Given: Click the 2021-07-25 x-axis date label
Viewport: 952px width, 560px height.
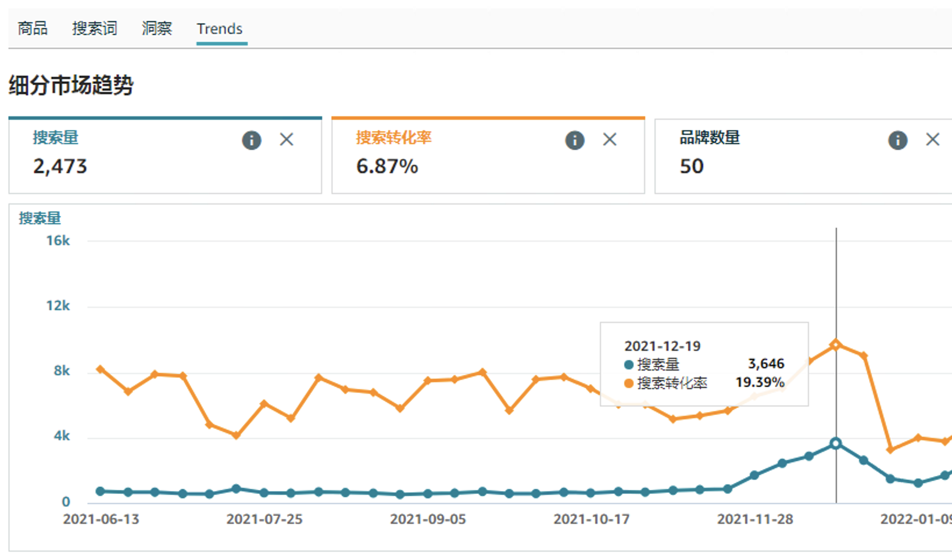Looking at the screenshot, I should 264,519.
